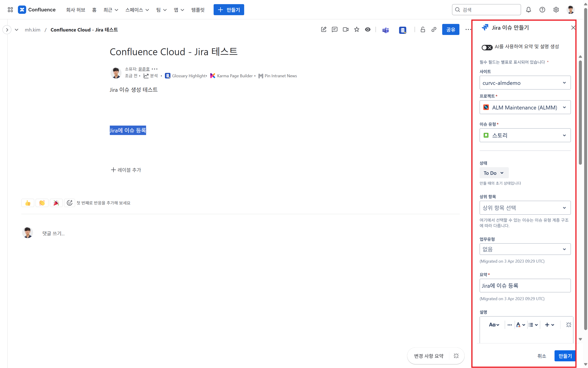The image size is (588, 368).
Task: Open the 팀 menu
Action: coord(161,10)
